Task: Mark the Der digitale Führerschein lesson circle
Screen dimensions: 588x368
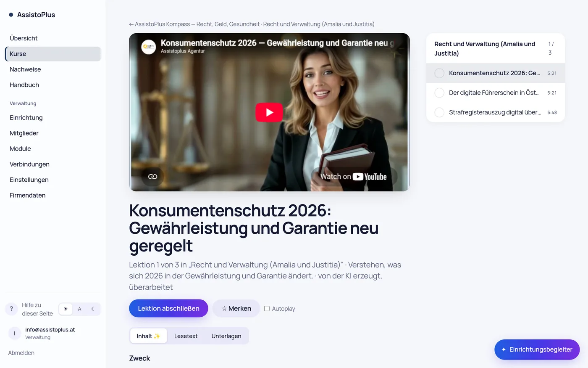Action: pyautogui.click(x=439, y=93)
